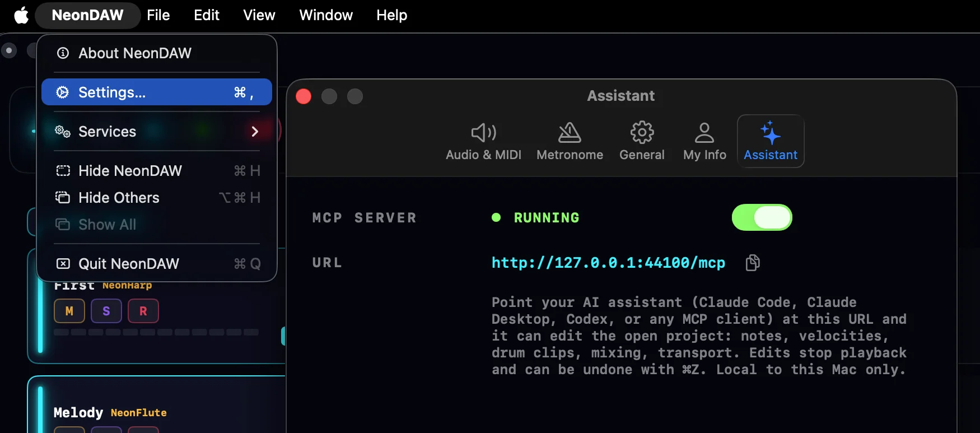Switch to the Metronome tab

click(570, 142)
